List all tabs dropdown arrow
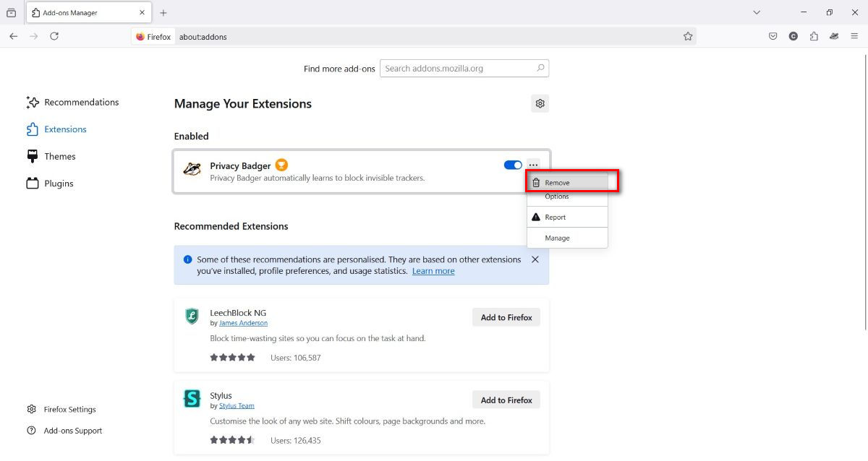Viewport: 868px width, 461px height. click(757, 12)
